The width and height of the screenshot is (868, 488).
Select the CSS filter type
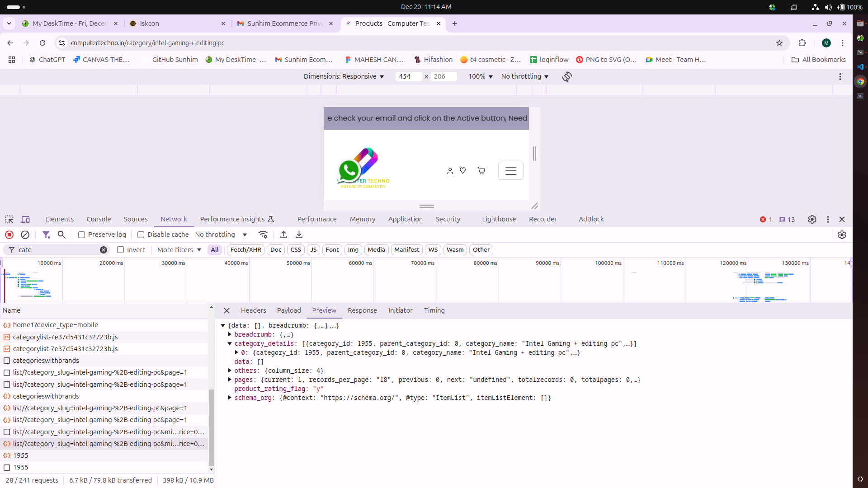coord(296,250)
